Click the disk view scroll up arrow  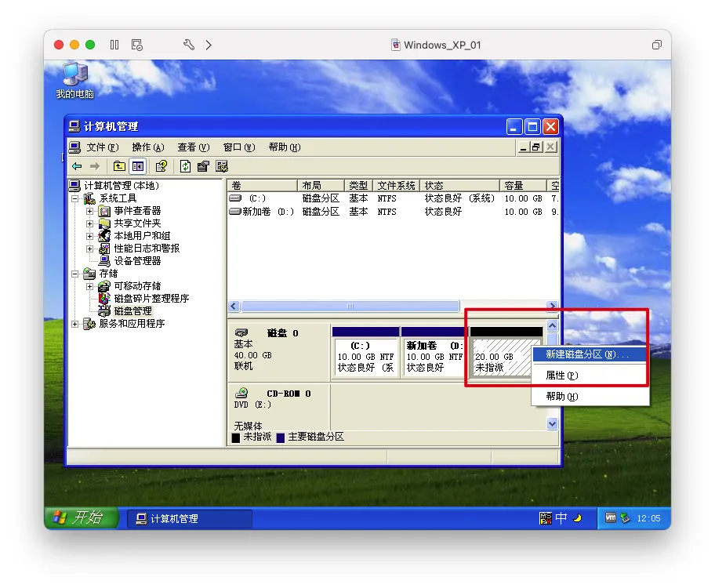pos(552,325)
